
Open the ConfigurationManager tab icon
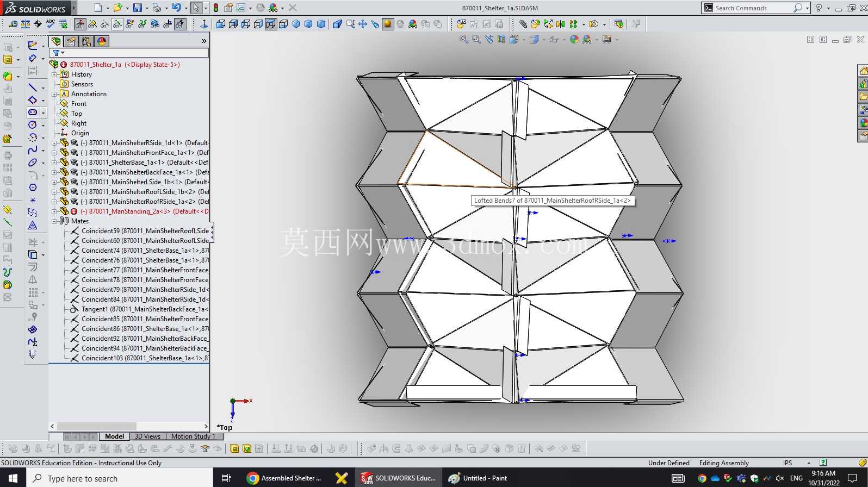coord(86,41)
